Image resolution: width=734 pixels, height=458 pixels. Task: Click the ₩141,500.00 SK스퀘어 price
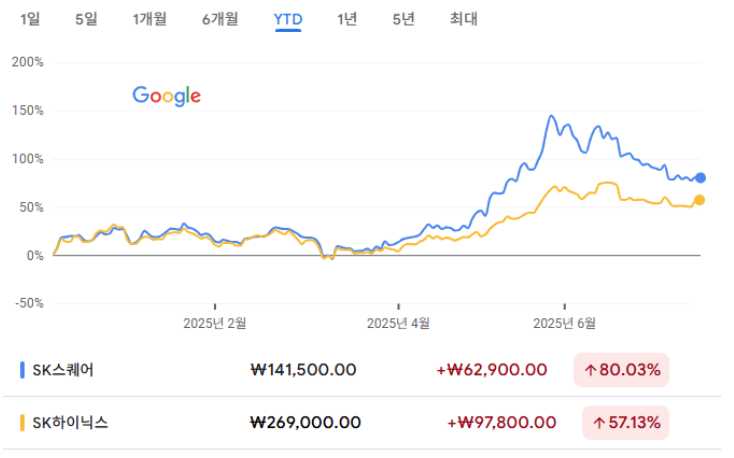[303, 370]
